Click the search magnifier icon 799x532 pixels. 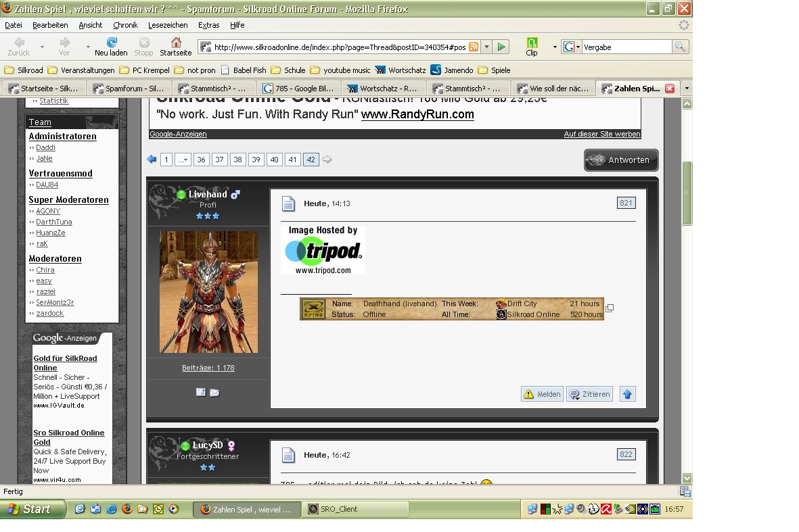pyautogui.click(x=680, y=47)
